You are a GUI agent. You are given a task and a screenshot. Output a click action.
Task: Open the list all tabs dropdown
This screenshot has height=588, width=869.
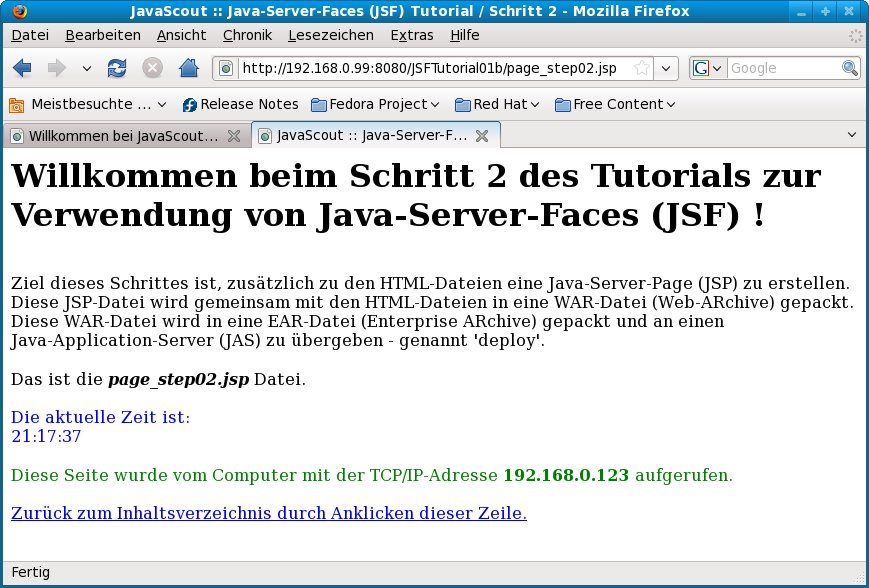pos(852,134)
